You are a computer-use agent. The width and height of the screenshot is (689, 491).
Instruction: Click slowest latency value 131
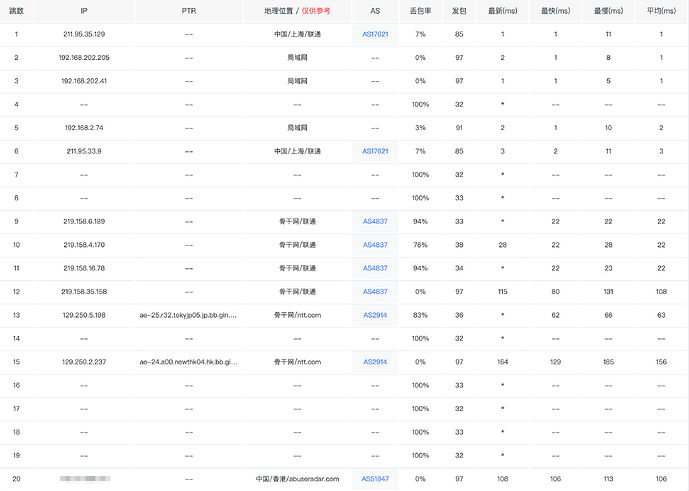(x=609, y=291)
